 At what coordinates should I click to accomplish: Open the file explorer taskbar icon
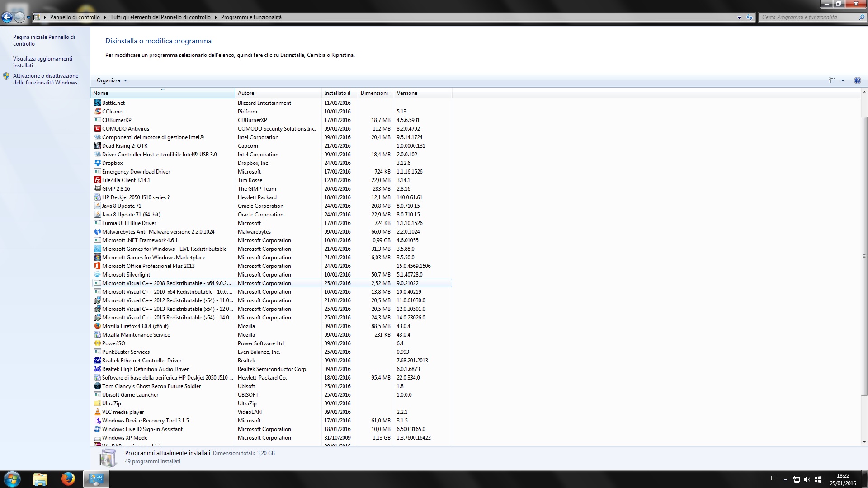point(40,479)
